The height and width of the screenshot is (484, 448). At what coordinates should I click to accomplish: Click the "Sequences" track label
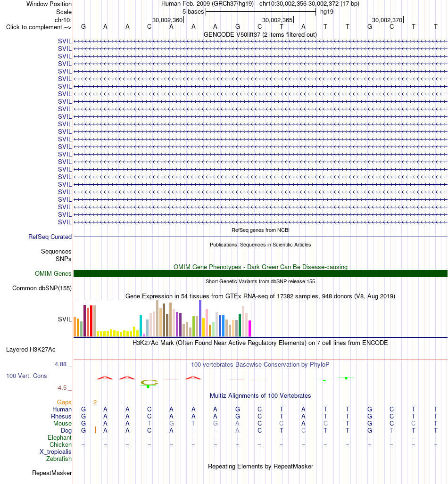click(56, 251)
